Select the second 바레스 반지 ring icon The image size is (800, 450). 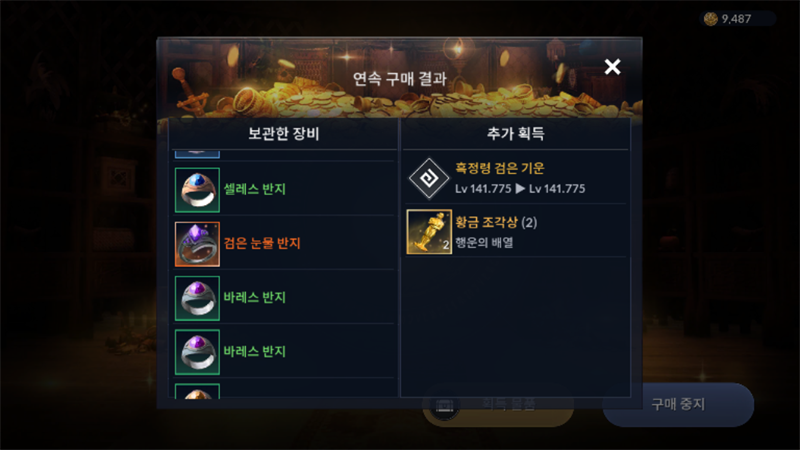[197, 352]
